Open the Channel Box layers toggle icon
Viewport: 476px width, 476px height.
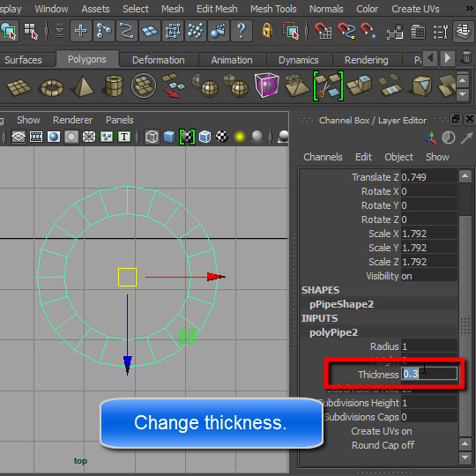[x=464, y=31]
